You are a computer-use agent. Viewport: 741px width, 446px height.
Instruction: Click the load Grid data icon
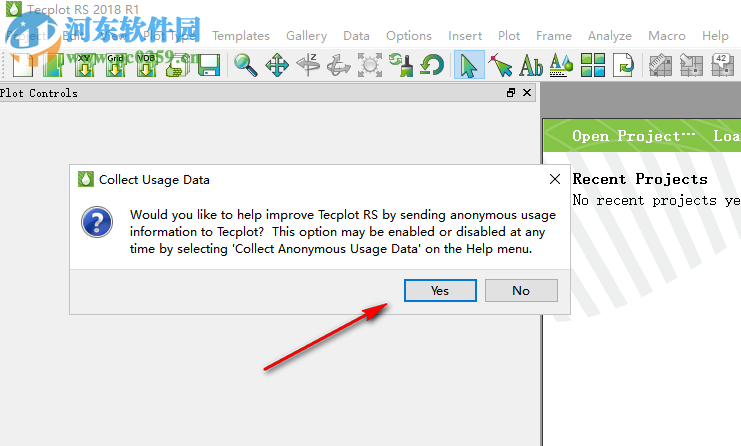[x=116, y=65]
